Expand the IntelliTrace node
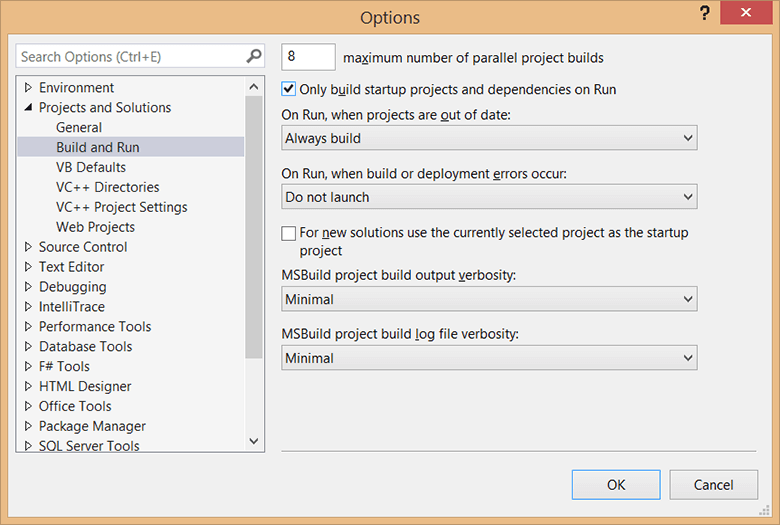 [x=28, y=306]
